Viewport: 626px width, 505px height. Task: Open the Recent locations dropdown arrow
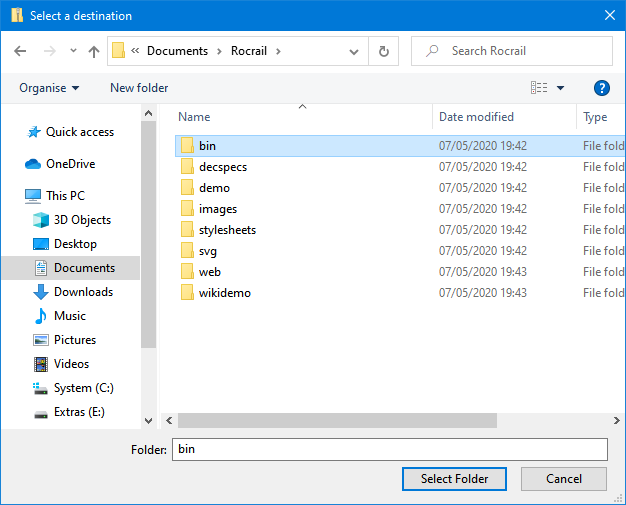click(x=73, y=51)
